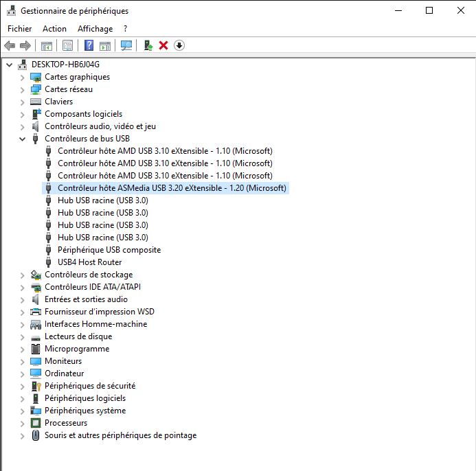Click the show/hide console tree icon

47,46
